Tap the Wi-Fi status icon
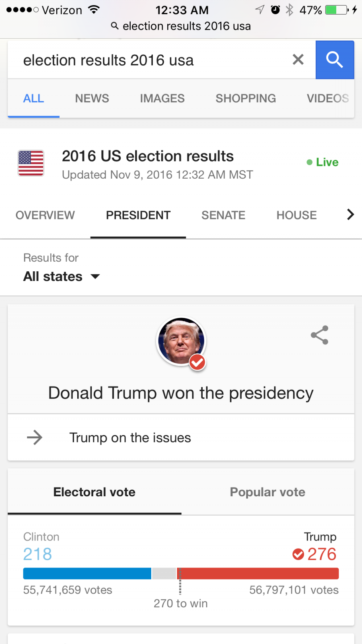Screen dimensions: 362x644 point(94,10)
